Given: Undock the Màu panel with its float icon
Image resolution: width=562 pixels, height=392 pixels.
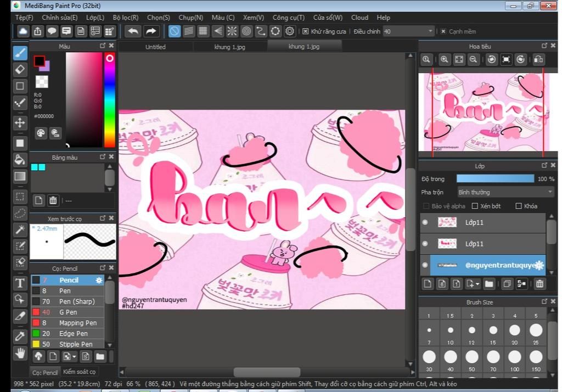Looking at the screenshot, I should pyautogui.click(x=103, y=46).
